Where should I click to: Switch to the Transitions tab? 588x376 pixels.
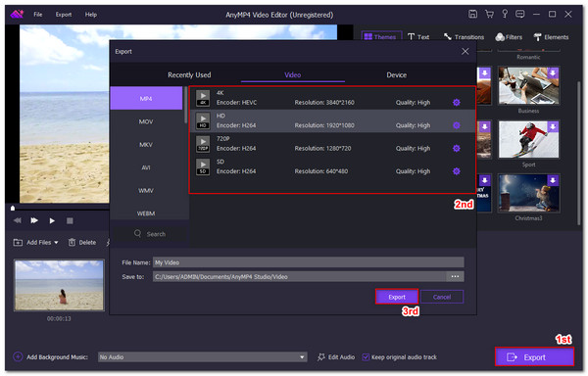tap(464, 36)
